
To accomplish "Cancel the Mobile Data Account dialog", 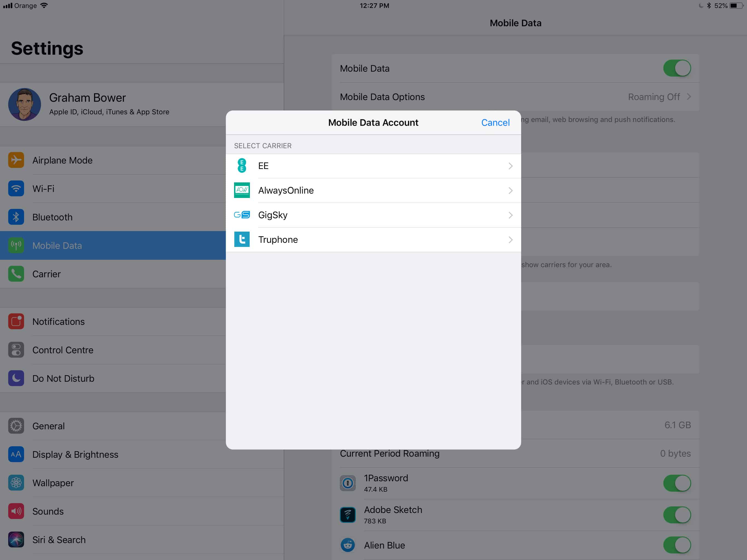I will tap(495, 122).
